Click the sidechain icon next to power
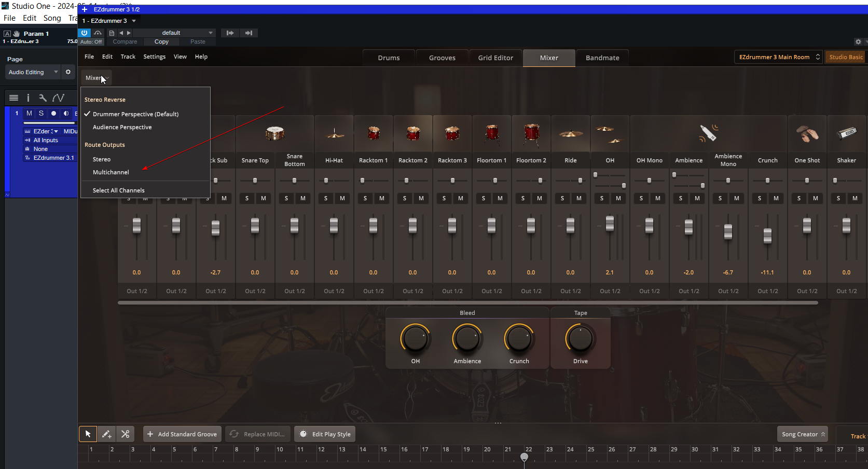The image size is (868, 469). [98, 33]
